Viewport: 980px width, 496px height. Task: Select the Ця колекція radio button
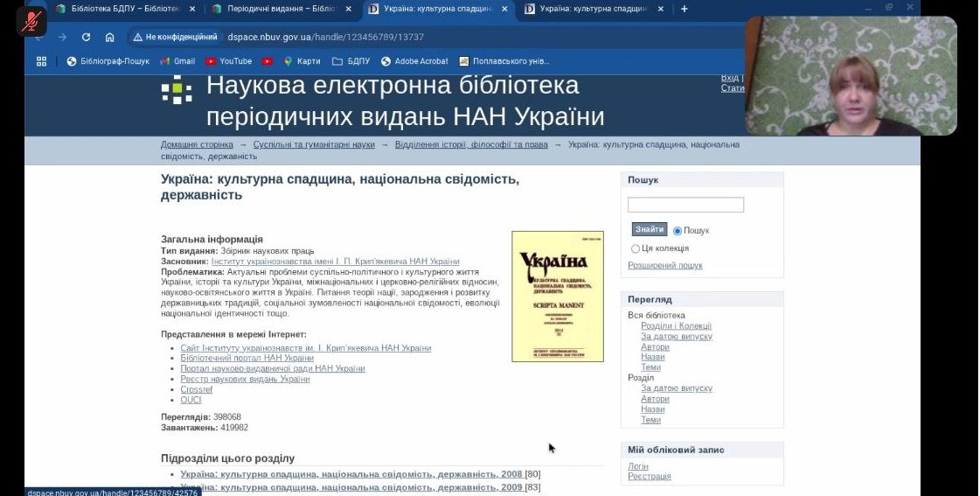pyautogui.click(x=636, y=248)
